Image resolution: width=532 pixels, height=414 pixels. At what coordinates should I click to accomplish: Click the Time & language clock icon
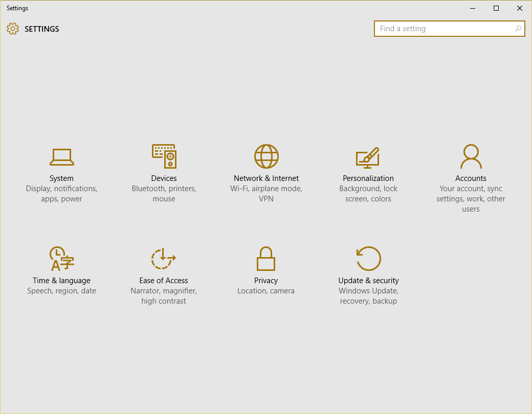62,259
